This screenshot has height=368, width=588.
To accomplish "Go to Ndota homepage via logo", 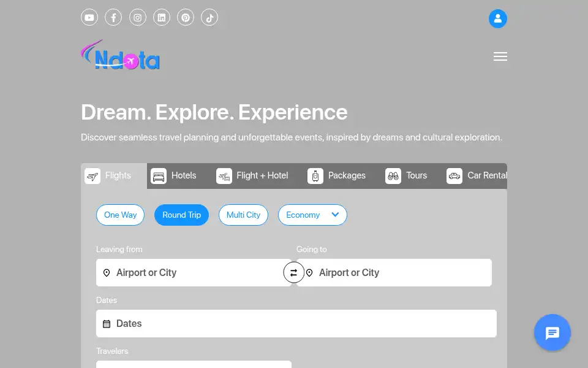I will (121, 55).
